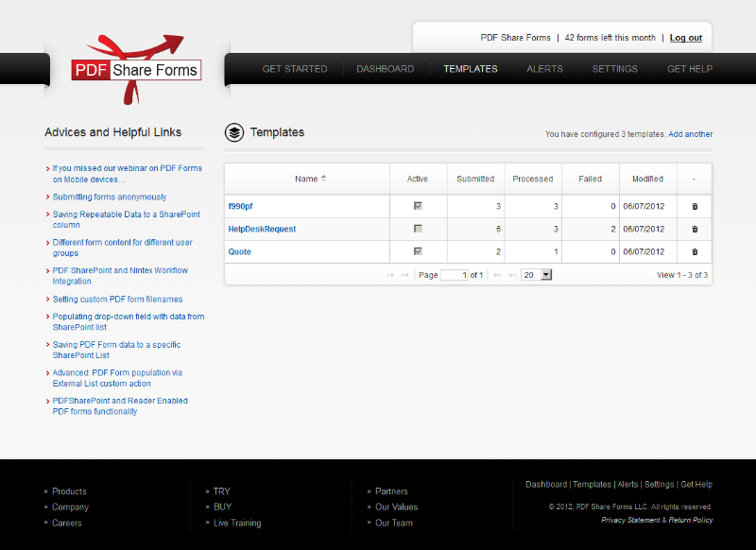Go to first page pager icon
756x550 pixels.
pos(390,275)
